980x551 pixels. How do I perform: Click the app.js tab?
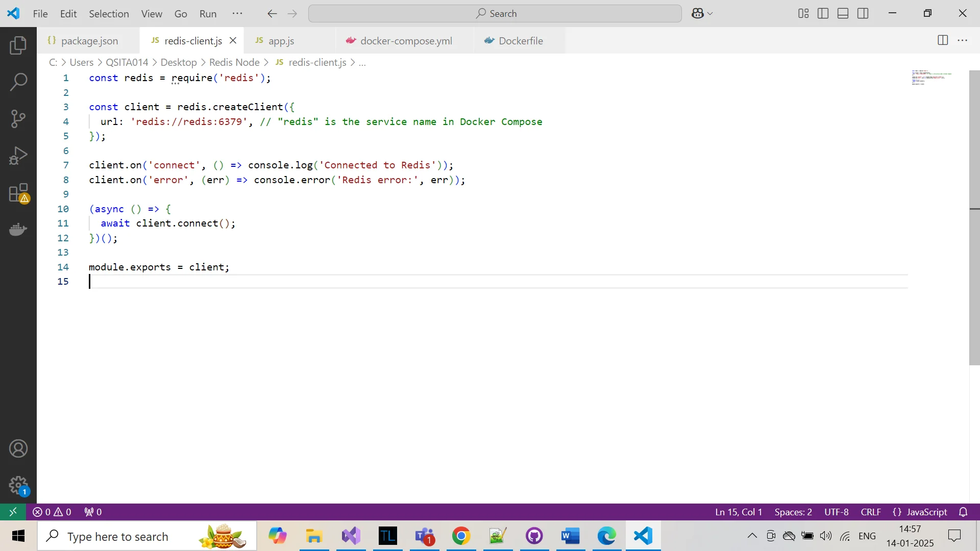coord(281,40)
